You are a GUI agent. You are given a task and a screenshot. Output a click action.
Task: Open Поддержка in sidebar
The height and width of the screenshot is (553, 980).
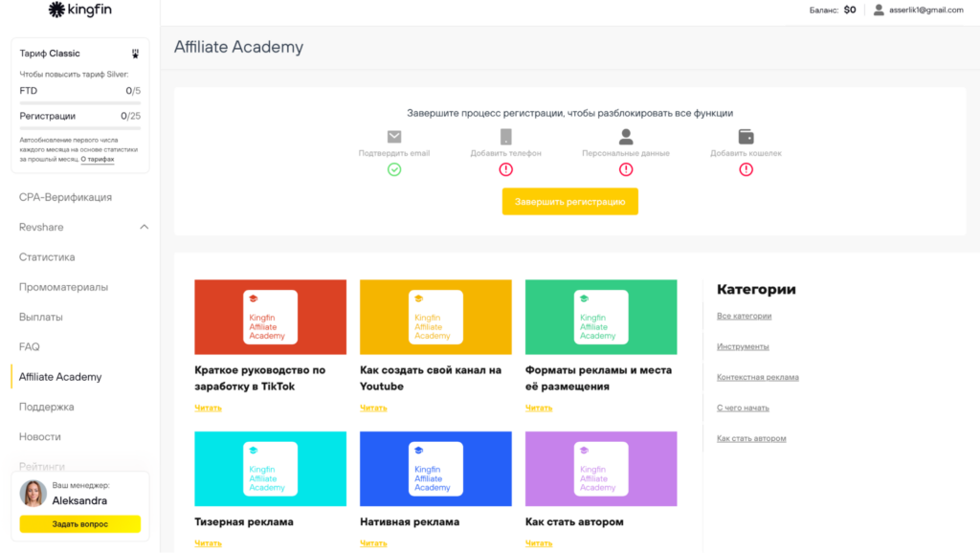(x=46, y=407)
